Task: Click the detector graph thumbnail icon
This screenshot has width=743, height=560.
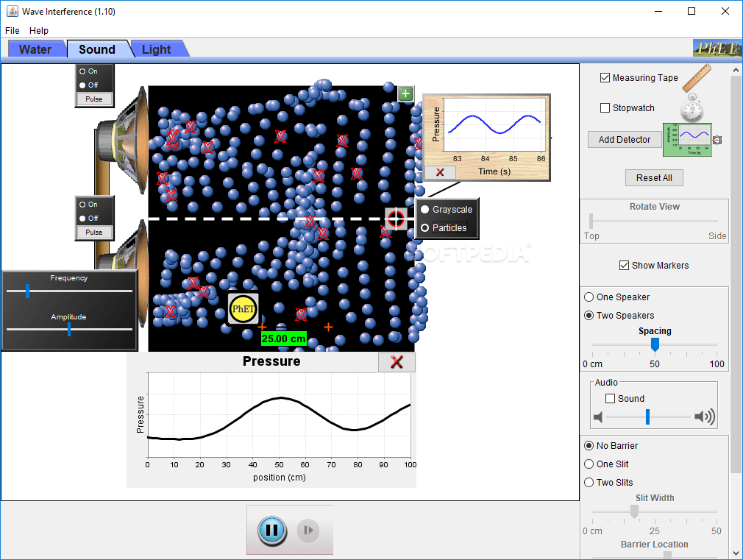Action: click(688, 139)
